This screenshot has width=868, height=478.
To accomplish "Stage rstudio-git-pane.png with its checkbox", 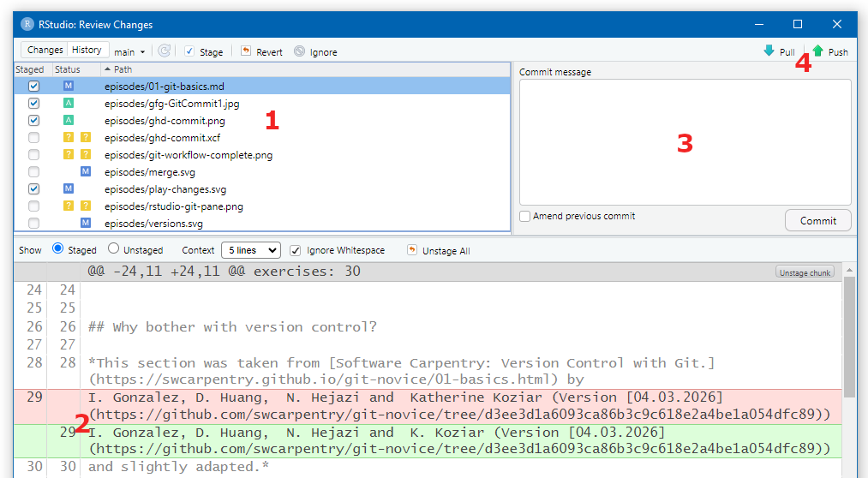I will (33, 206).
